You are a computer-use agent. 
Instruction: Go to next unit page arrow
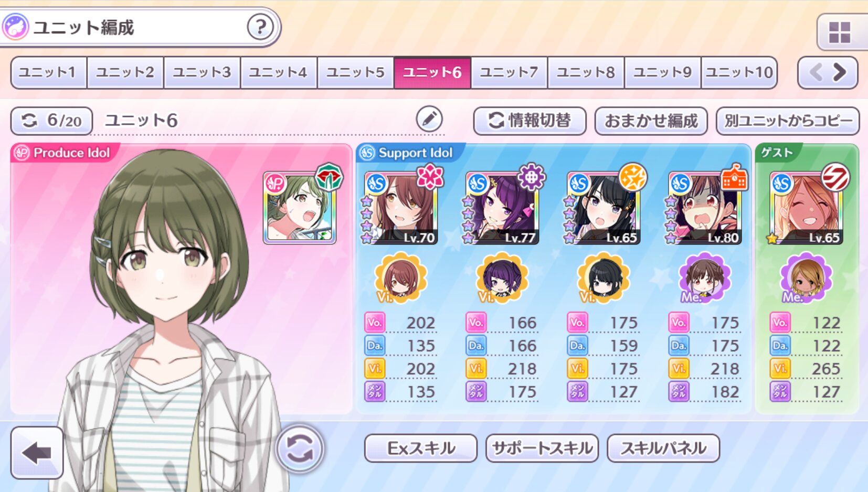tap(840, 72)
